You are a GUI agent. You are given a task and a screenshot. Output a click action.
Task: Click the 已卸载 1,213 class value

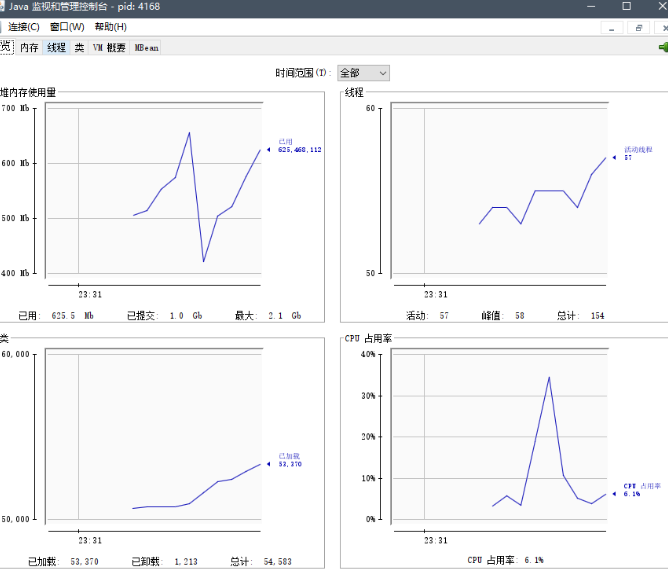point(164,561)
